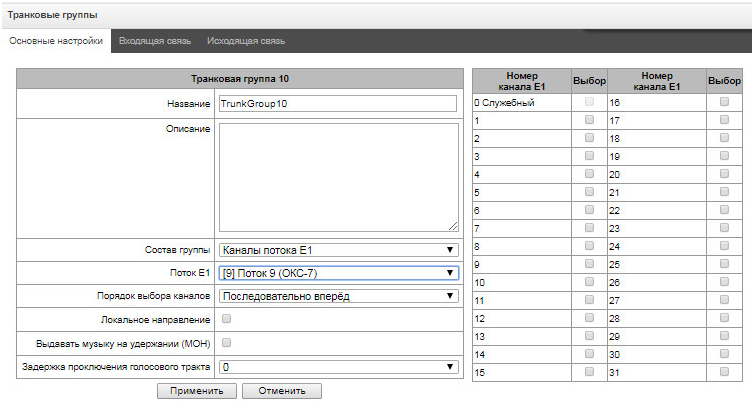The width and height of the screenshot is (754, 408).
Task: Toggle Выдавать музыку на удержании checkbox
Action: pyautogui.click(x=226, y=343)
